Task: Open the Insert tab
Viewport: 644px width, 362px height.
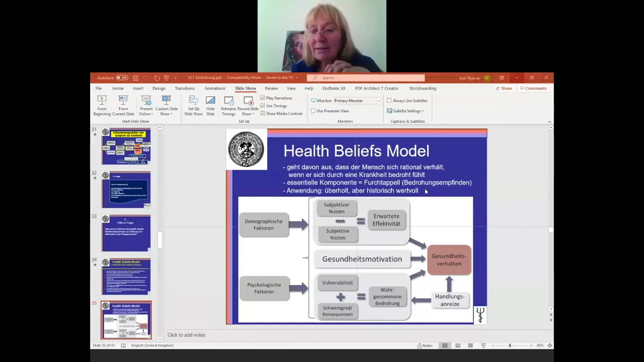Action: click(x=138, y=88)
